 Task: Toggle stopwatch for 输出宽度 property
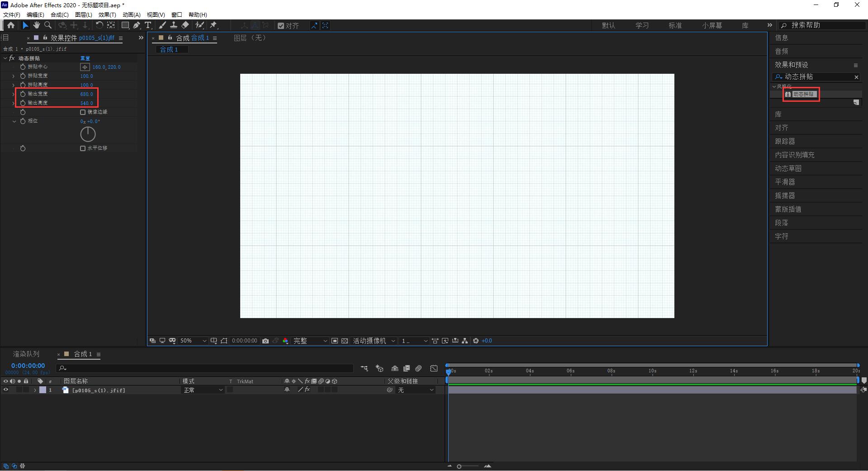coord(23,94)
